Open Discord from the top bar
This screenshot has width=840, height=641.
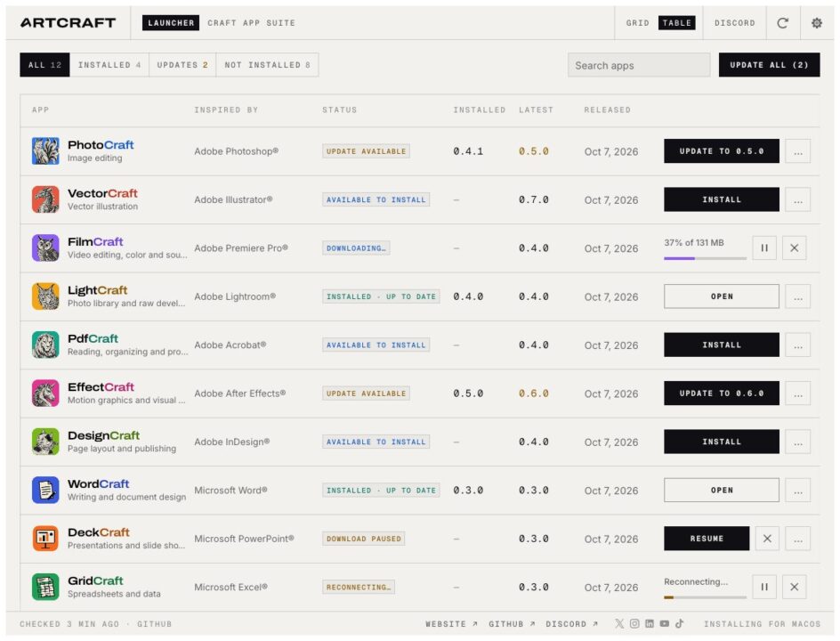[734, 23]
